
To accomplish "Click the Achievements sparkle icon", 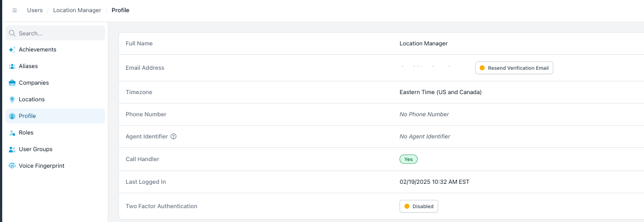I will click(x=12, y=50).
